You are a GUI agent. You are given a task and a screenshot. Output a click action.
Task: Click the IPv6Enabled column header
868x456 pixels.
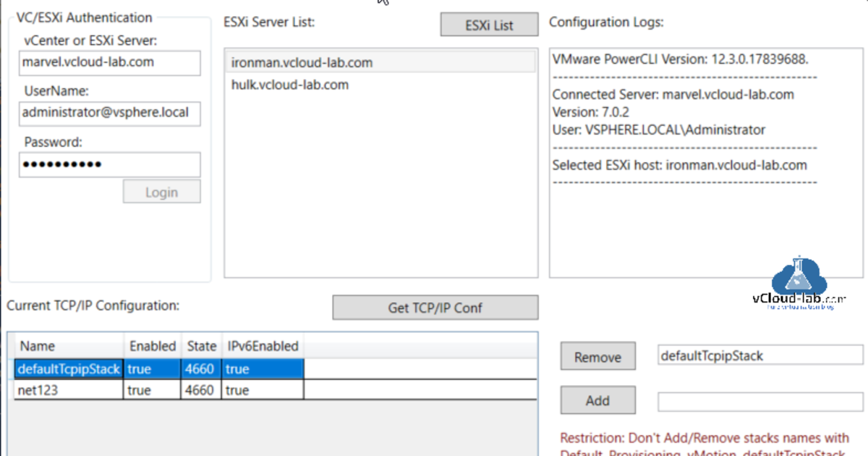point(263,346)
